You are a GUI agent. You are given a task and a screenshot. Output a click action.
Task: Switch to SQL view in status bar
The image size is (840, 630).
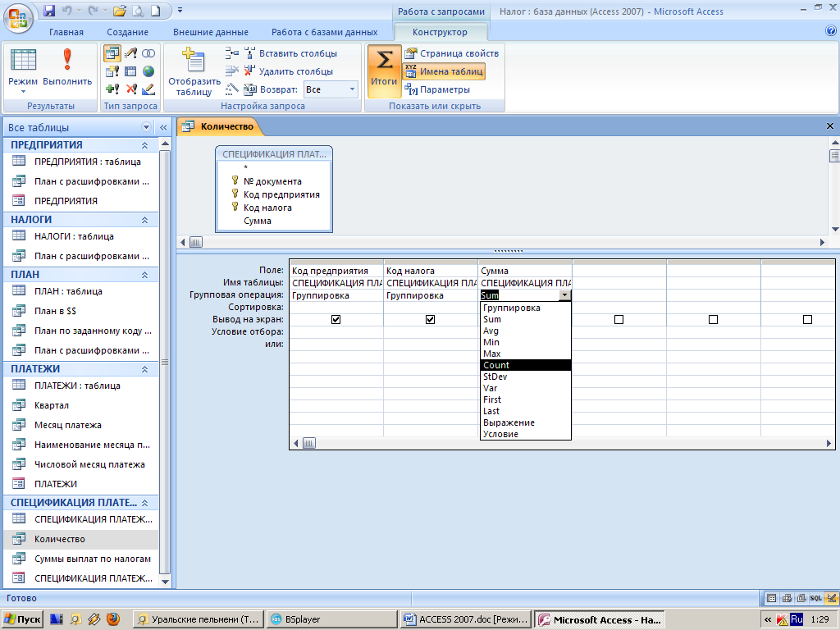tap(816, 598)
